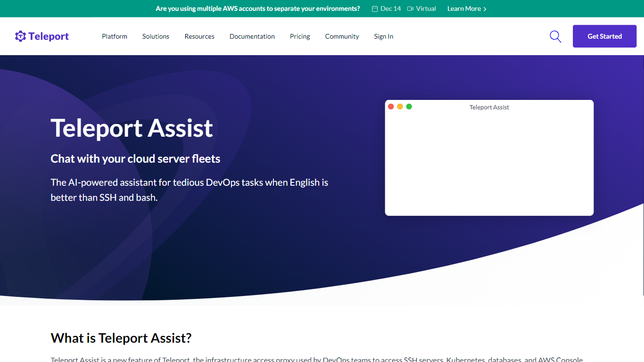Image resolution: width=644 pixels, height=362 pixels.
Task: Click the "What is Teleport Assist?" heading
Action: [x=121, y=338]
